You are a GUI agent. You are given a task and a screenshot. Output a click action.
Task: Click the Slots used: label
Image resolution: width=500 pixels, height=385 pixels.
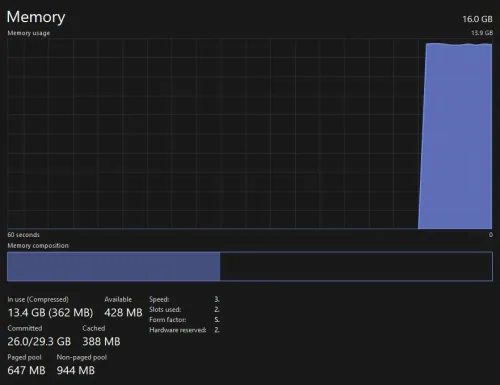pyautogui.click(x=165, y=310)
